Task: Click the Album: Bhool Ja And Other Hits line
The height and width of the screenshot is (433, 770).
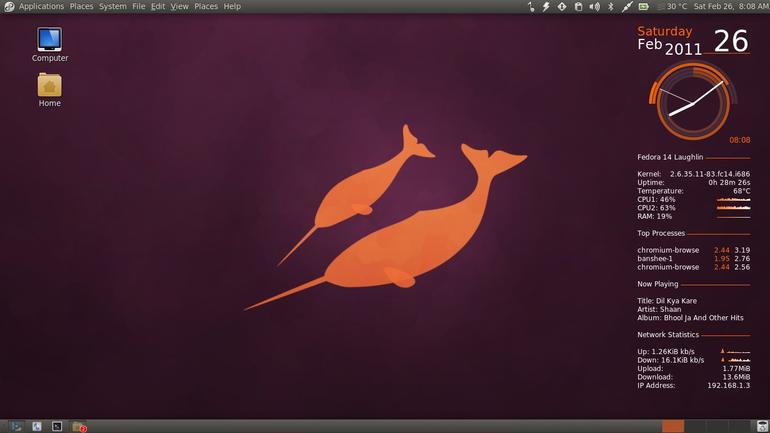Action: pyautogui.click(x=690, y=318)
